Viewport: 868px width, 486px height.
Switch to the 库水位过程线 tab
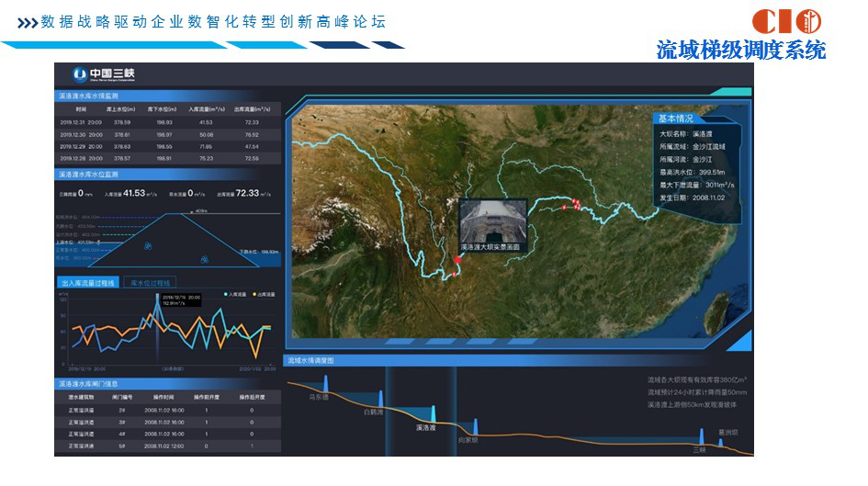(150, 282)
